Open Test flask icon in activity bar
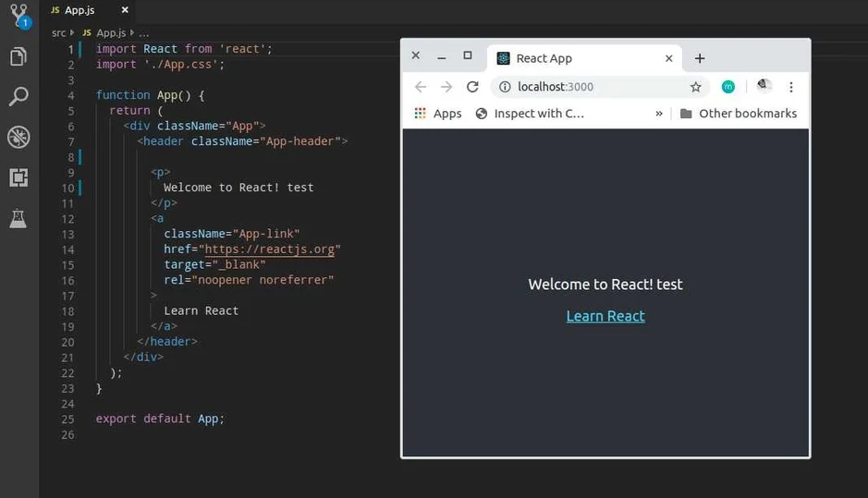 click(18, 219)
